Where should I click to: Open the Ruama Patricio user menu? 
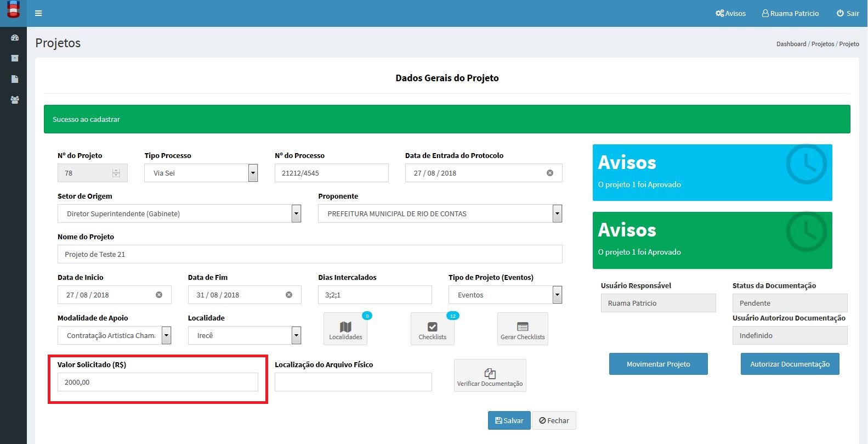[790, 13]
